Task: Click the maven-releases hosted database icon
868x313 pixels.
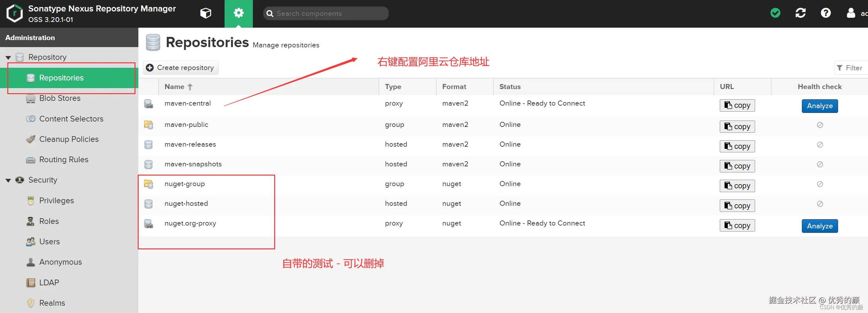Action: pyautogui.click(x=149, y=144)
